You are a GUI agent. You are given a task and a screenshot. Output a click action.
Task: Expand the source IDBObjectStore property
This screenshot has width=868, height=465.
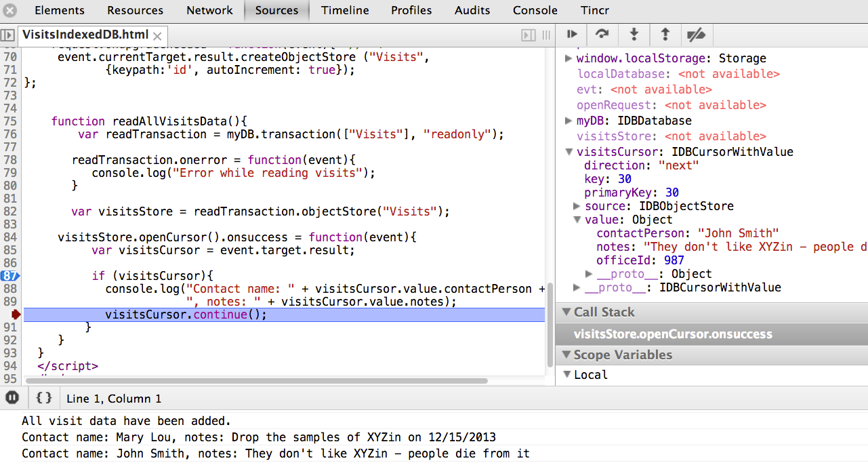tap(577, 206)
